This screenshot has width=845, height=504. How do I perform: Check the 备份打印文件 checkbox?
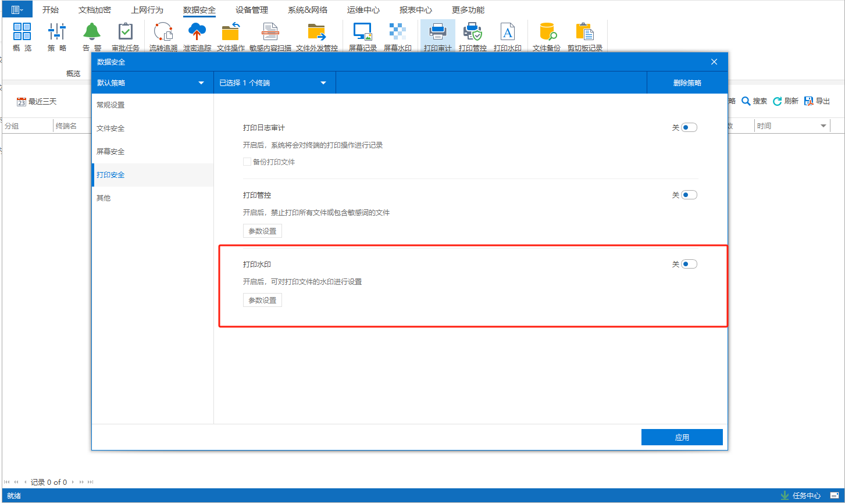pos(247,162)
